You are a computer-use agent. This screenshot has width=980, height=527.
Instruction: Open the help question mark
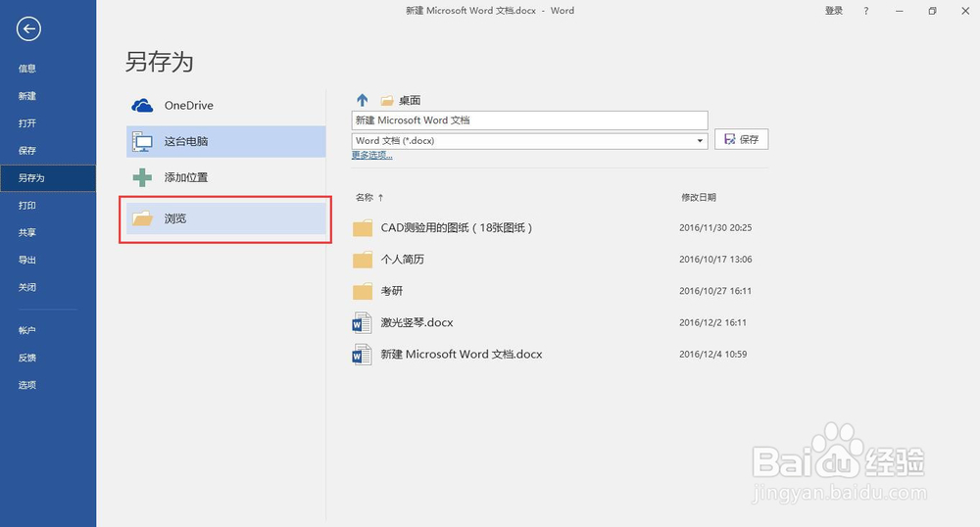[x=865, y=11]
